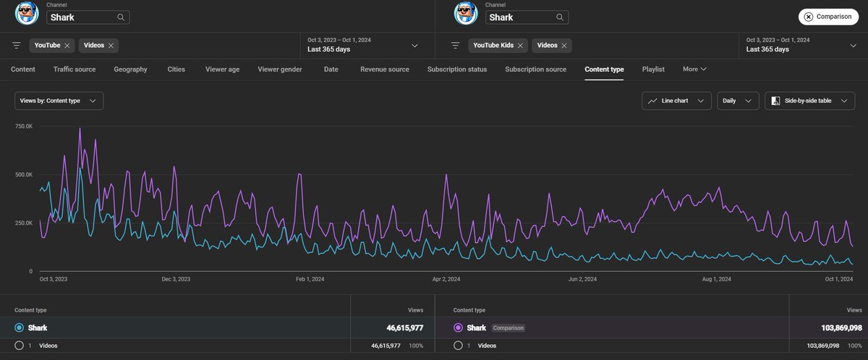Open the right filter list icon
This screenshot has width=868, height=360.
click(x=455, y=46)
